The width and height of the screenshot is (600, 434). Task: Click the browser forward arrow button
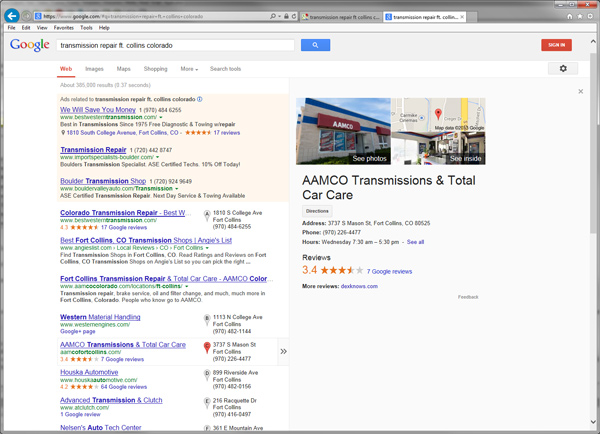26,16
